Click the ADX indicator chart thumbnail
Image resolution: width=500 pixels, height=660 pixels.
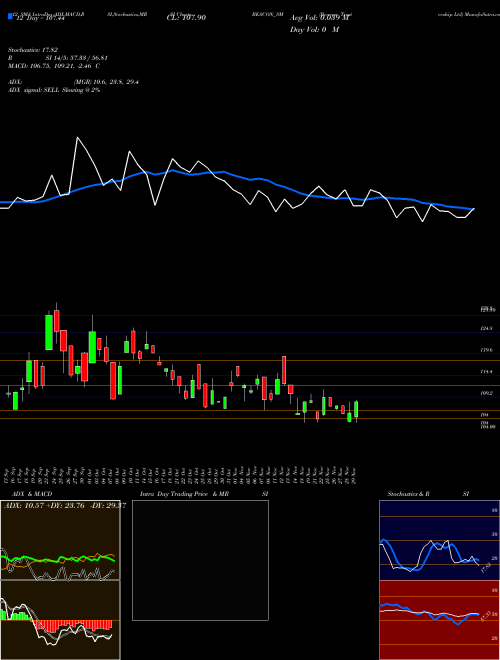(60, 540)
